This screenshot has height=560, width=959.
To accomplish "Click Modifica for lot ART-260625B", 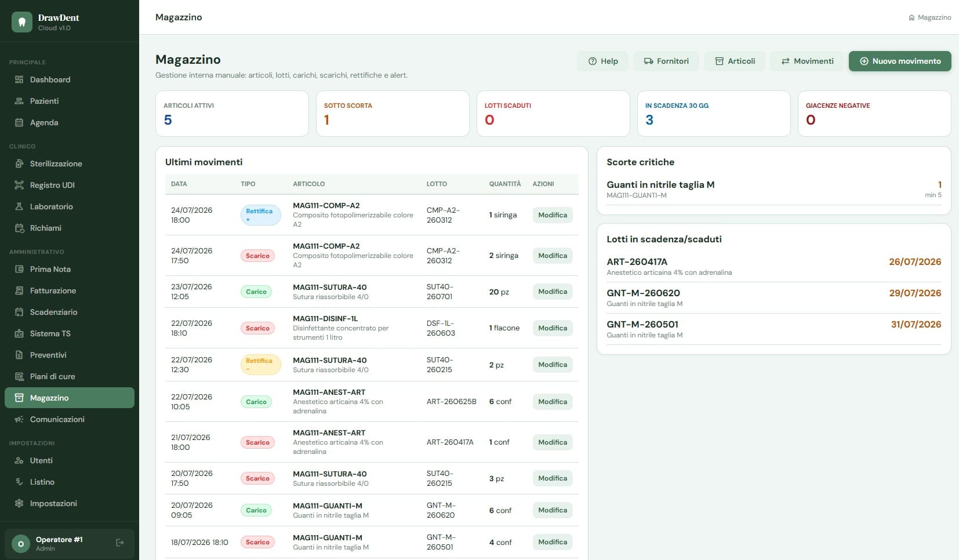I will [x=553, y=402].
